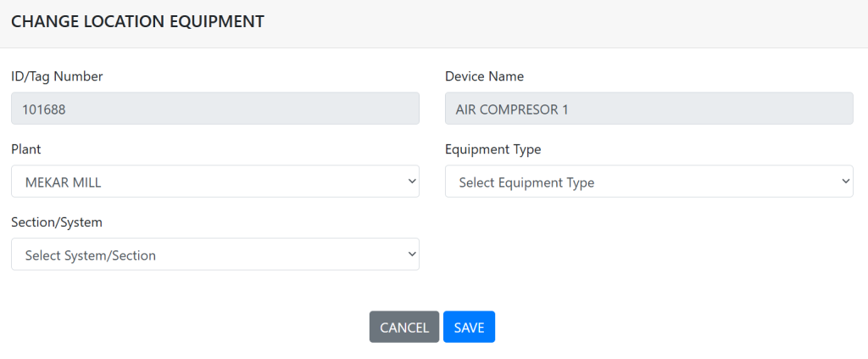Click the 'Device Name' label text
The width and height of the screenshot is (868, 359).
[x=484, y=76]
